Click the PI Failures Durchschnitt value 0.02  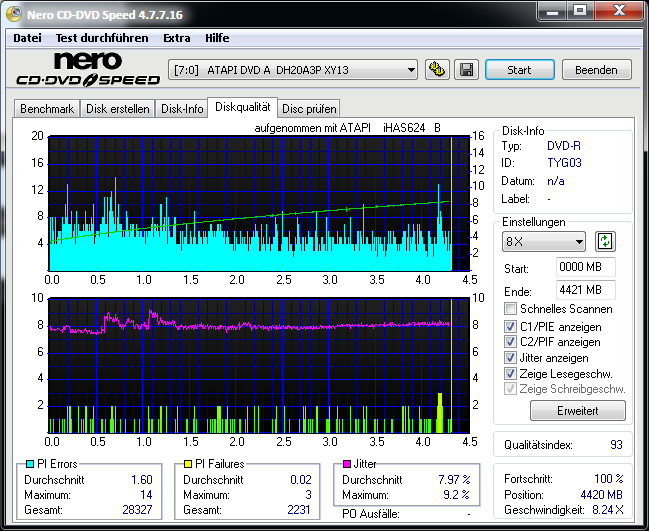point(300,480)
